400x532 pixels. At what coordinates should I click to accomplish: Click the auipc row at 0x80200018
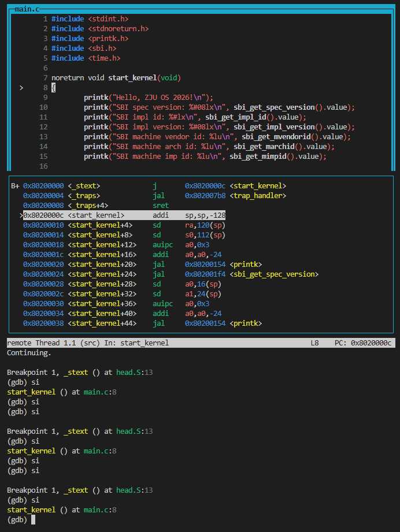click(116, 245)
